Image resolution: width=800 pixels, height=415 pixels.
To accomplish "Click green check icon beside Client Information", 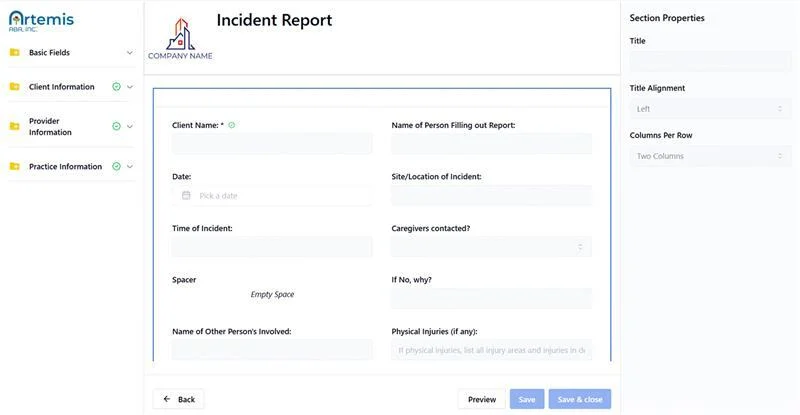I will [116, 87].
